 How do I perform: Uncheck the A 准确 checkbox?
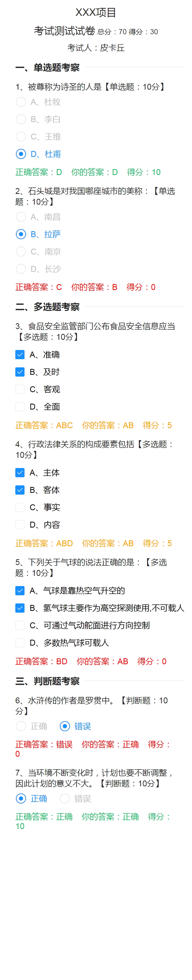pyautogui.click(x=20, y=355)
